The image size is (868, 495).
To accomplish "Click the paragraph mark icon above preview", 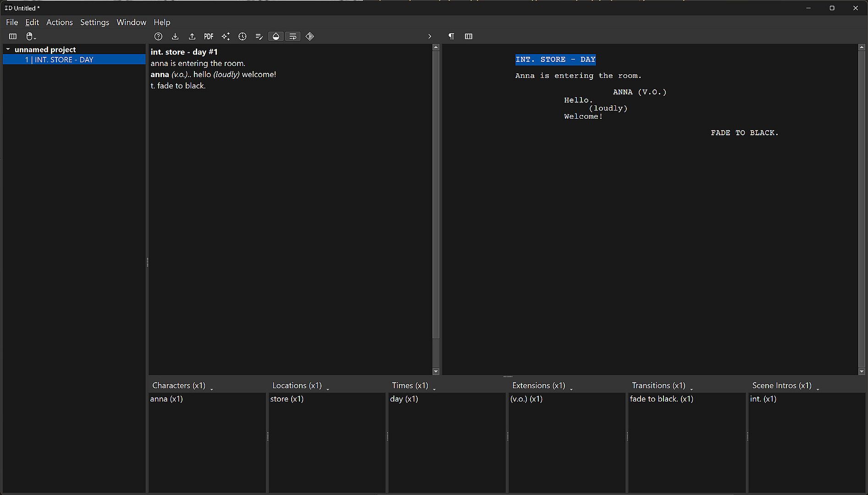I will pos(451,37).
